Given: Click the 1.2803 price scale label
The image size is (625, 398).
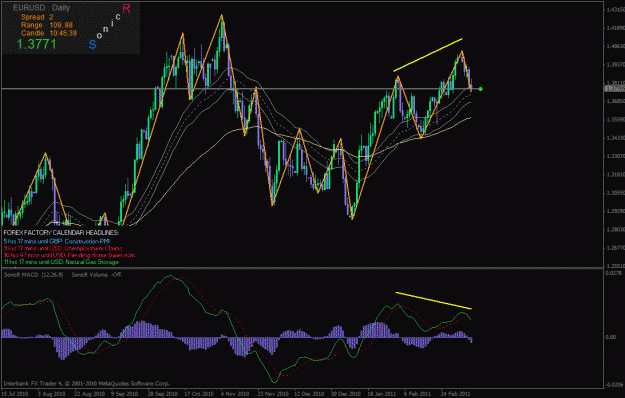Looking at the screenshot, I should tap(615, 229).
